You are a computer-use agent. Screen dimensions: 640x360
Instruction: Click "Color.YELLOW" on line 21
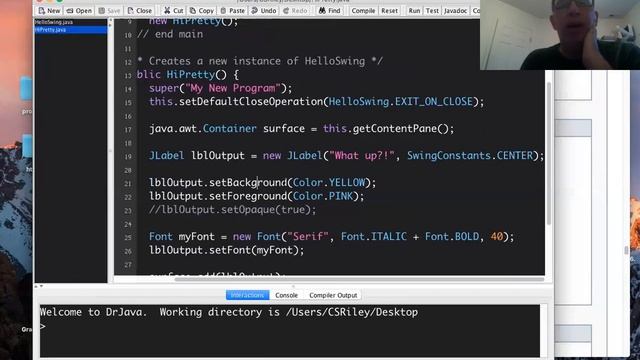329,182
